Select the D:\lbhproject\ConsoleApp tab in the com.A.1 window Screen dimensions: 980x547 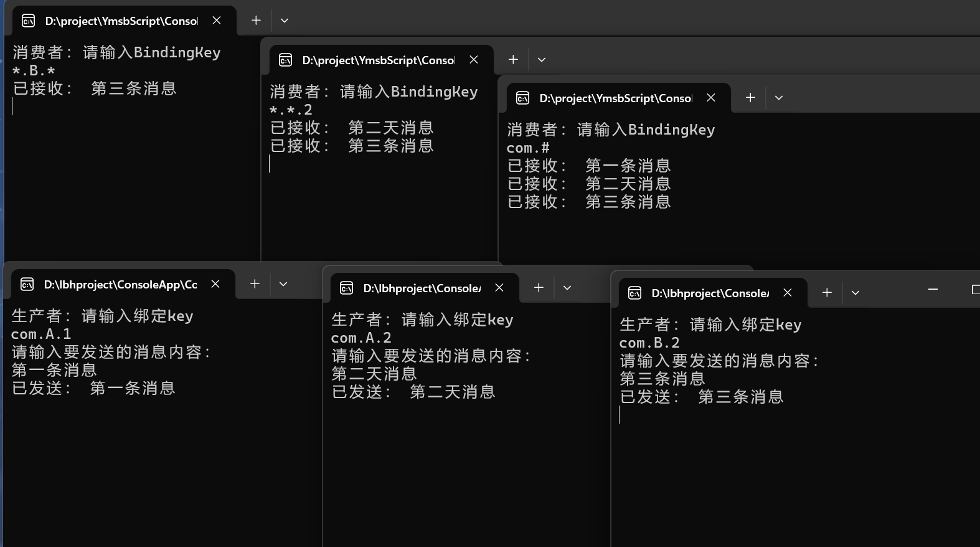click(123, 284)
